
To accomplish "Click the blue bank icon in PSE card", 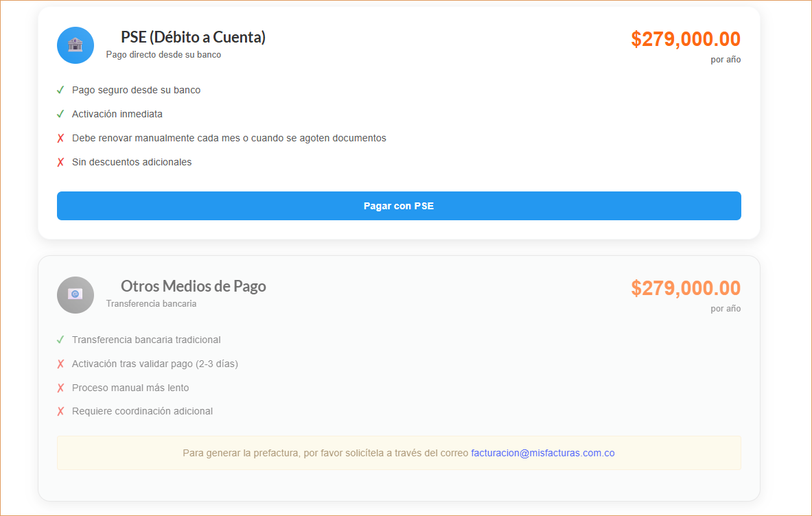I will point(76,45).
